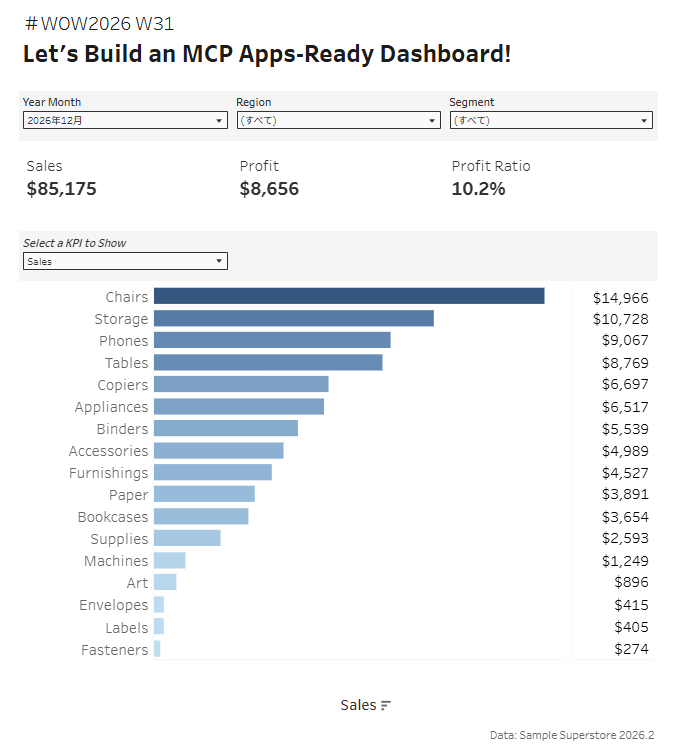Click the Sales axis title
This screenshot has width=675, height=755.
click(x=358, y=705)
